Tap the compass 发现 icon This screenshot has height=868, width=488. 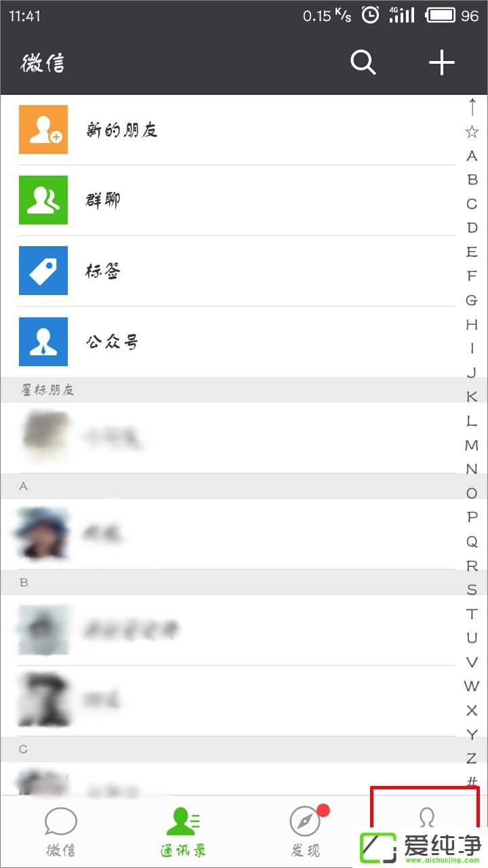pyautogui.click(x=304, y=822)
